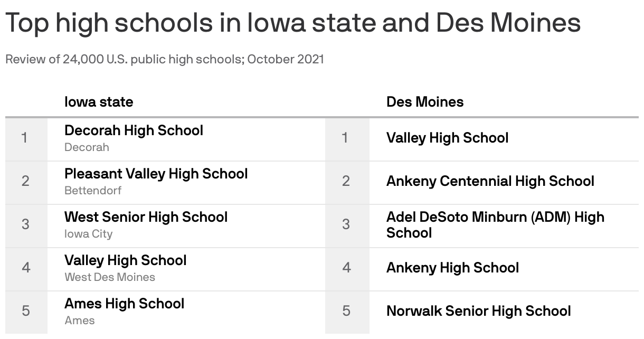Image resolution: width=644 pixels, height=339 pixels.
Task: Click the 'West Des Moines' city label
Action: click(x=110, y=277)
